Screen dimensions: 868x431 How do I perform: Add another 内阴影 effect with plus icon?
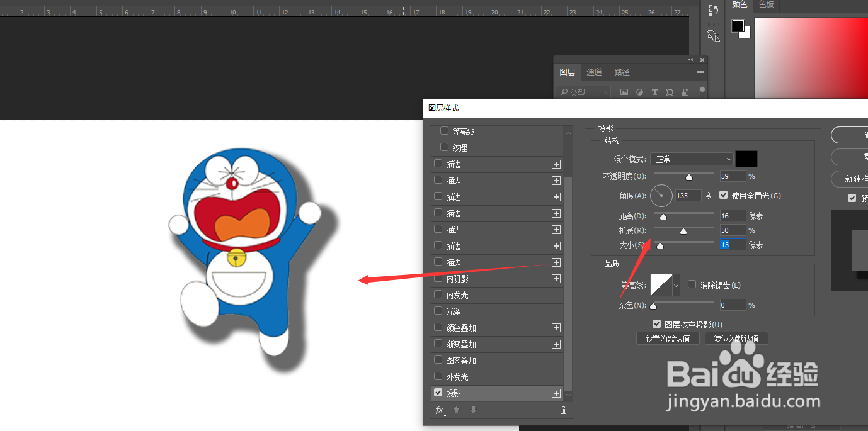click(556, 279)
